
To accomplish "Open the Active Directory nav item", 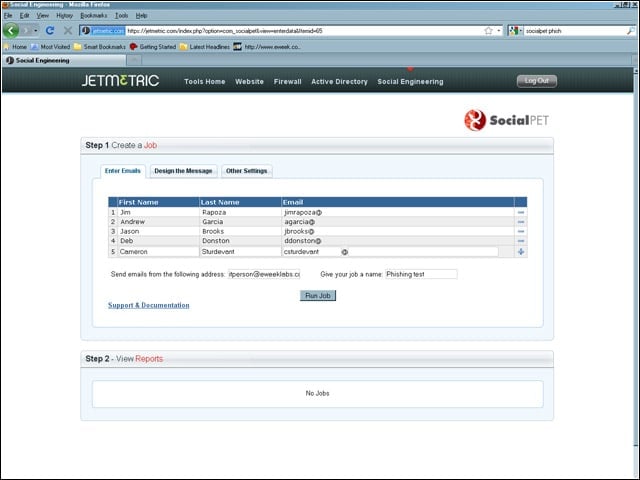I will coord(339,82).
